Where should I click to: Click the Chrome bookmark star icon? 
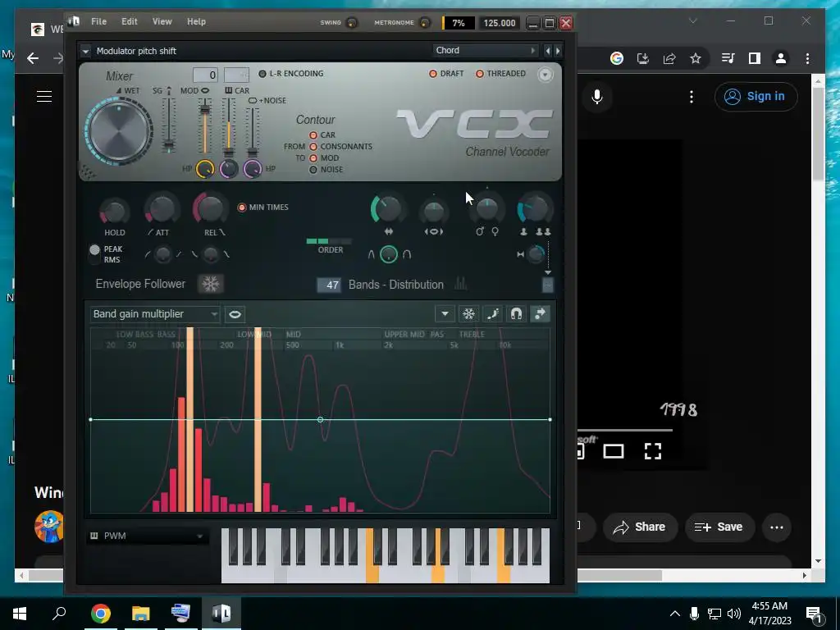(x=696, y=58)
